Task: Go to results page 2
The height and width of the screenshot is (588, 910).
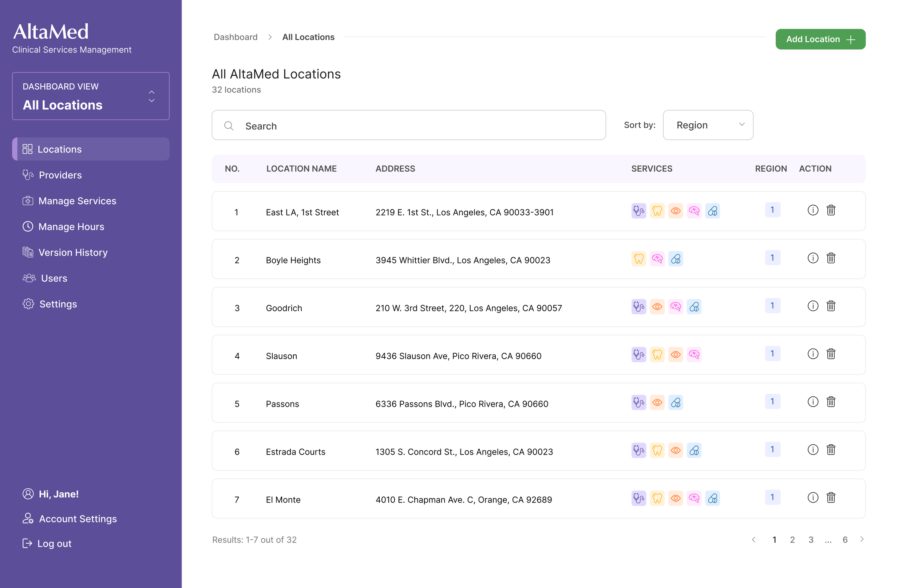Action: pyautogui.click(x=792, y=540)
